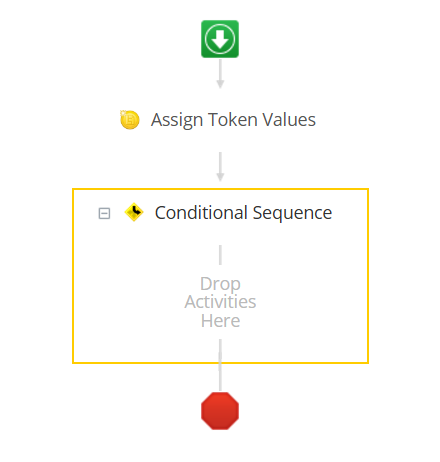440x462 pixels.
Task: Click the word "Drop" in the placeholder
Action: pos(220,284)
